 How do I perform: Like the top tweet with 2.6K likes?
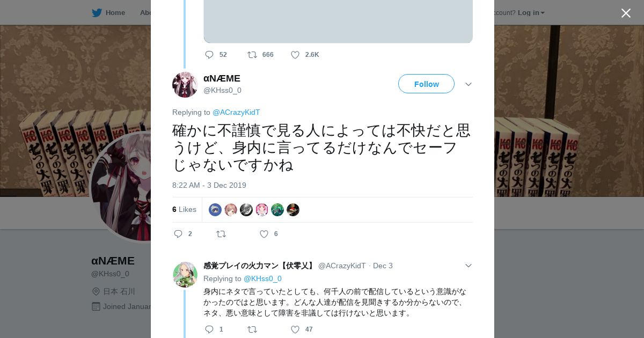[x=295, y=55]
